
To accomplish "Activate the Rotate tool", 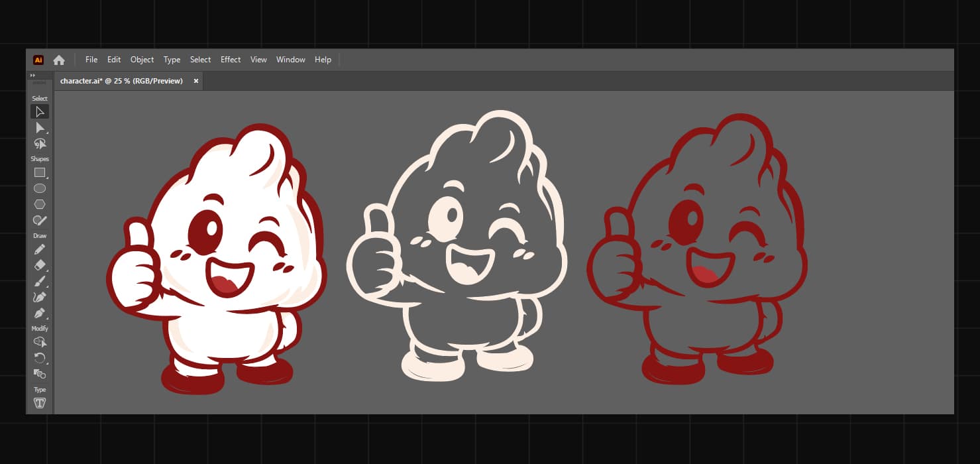I will pyautogui.click(x=40, y=358).
